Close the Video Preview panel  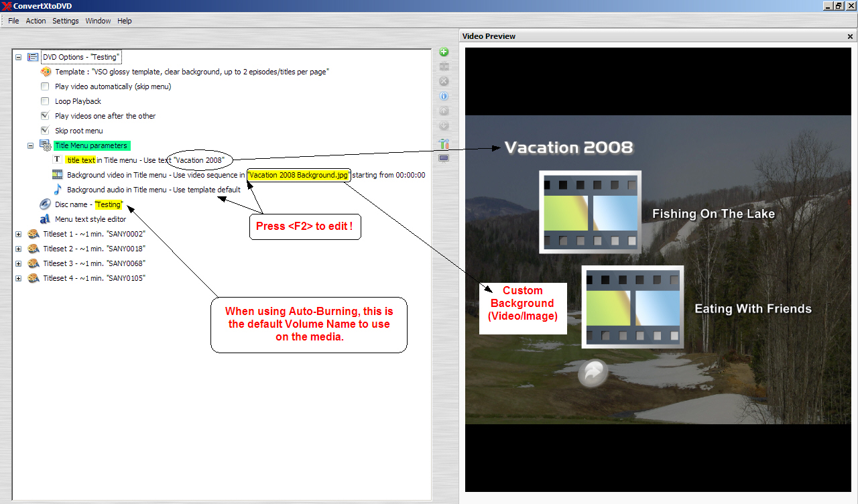click(850, 36)
